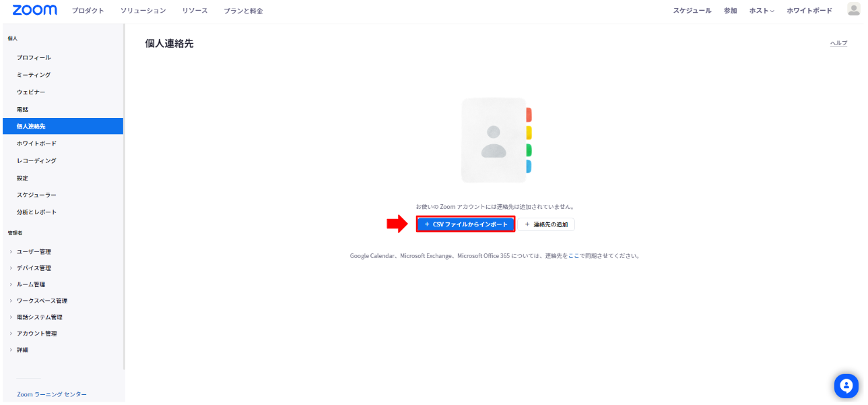
Task: Click the Zoom logo
Action: tap(34, 10)
